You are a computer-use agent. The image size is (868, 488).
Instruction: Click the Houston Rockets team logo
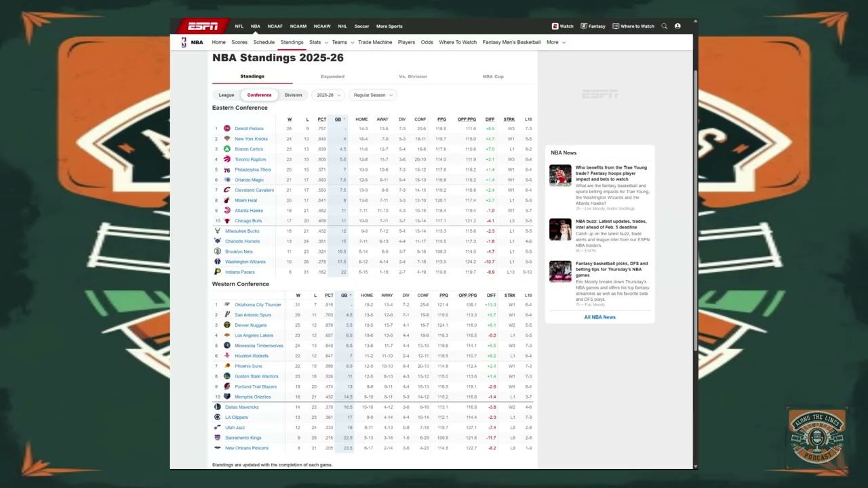tap(227, 356)
